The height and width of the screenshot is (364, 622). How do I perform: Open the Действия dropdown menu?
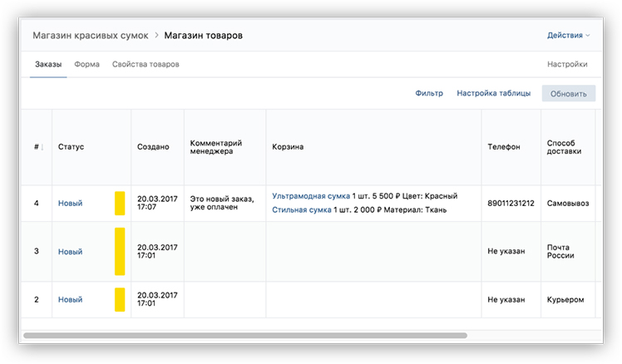pyautogui.click(x=568, y=35)
